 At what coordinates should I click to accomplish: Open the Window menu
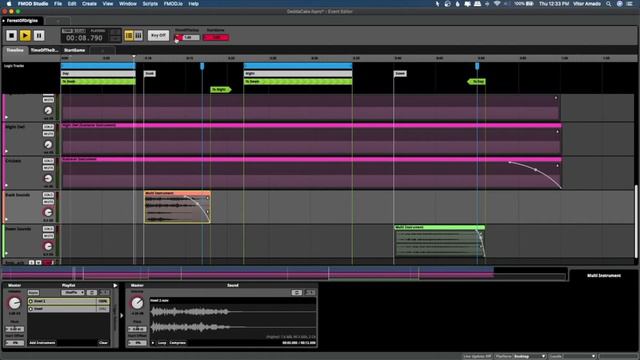tap(128, 4)
